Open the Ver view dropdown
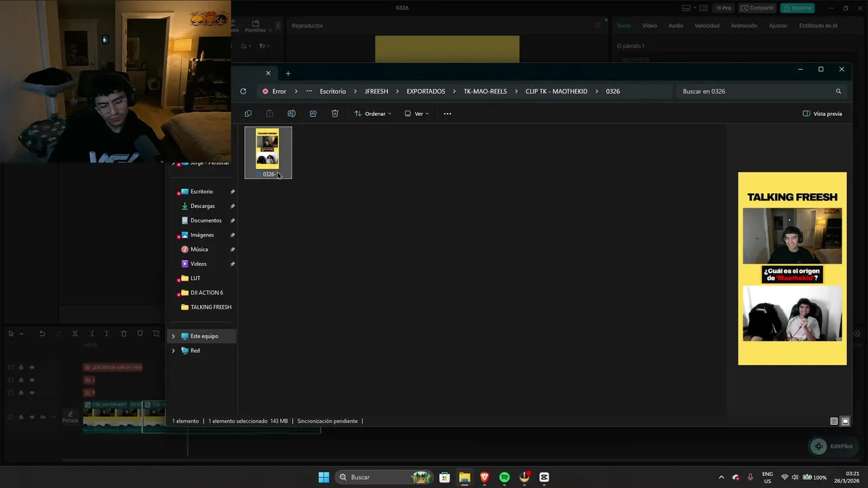Viewport: 868px width, 488px height. tap(417, 114)
